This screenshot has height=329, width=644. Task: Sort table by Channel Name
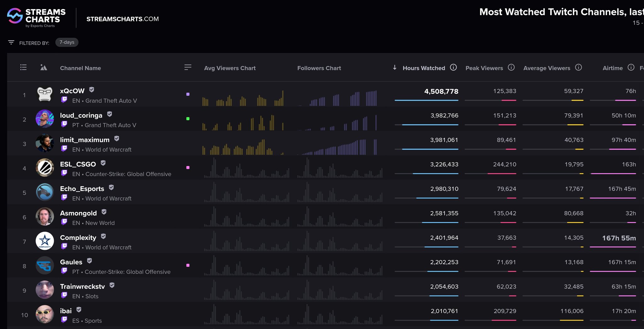point(80,68)
